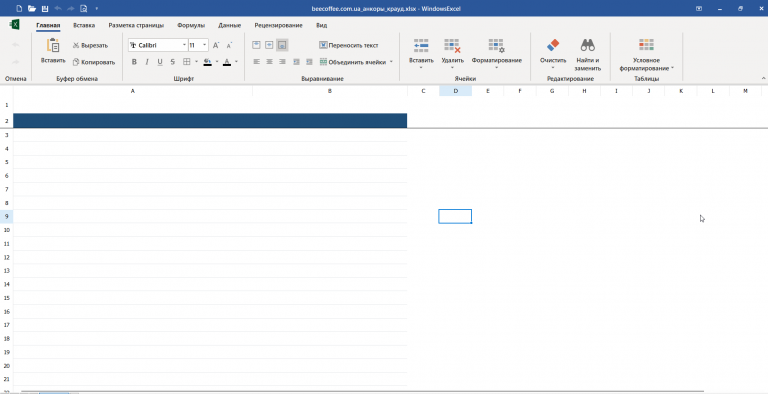Open the Данные ribbon tab

coord(230,25)
